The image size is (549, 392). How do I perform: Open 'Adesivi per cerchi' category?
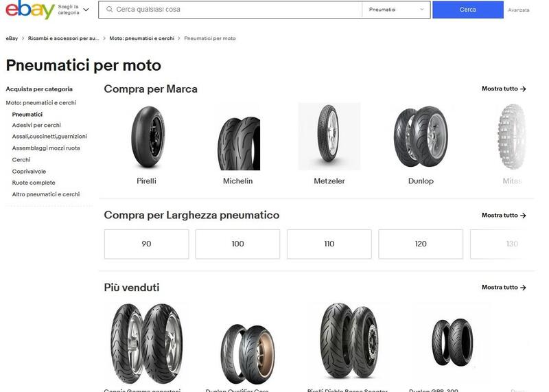point(36,125)
